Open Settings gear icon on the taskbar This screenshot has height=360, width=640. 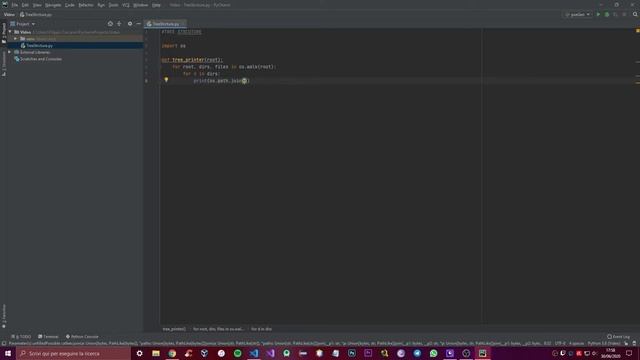pyautogui.click(x=140, y=353)
